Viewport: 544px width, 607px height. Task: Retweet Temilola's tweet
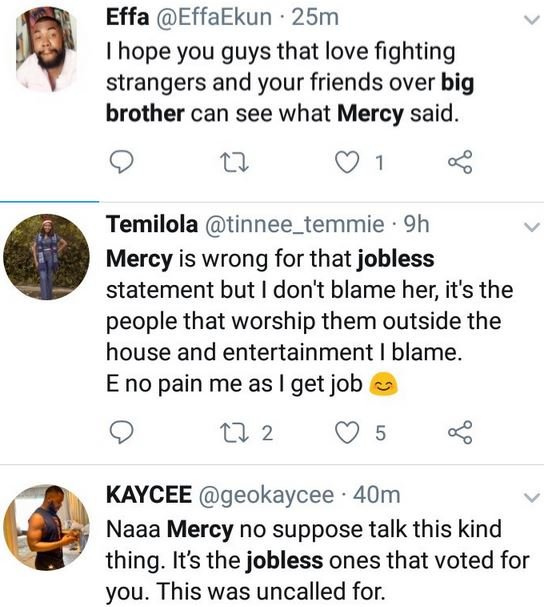click(x=234, y=432)
